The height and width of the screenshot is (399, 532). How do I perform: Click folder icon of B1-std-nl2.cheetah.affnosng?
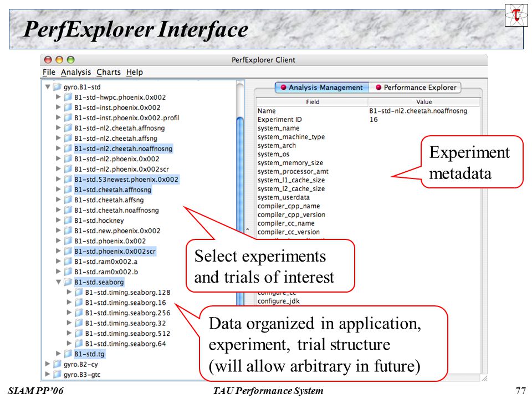(68, 128)
